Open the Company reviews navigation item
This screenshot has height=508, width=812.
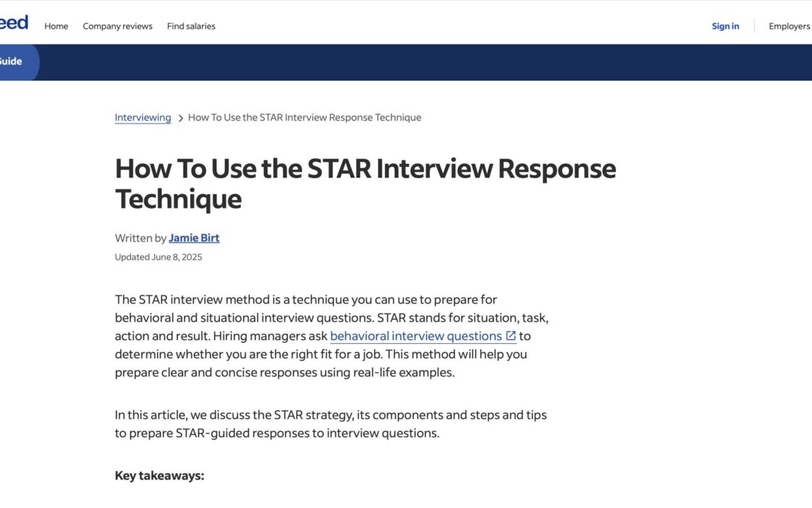pos(117,26)
